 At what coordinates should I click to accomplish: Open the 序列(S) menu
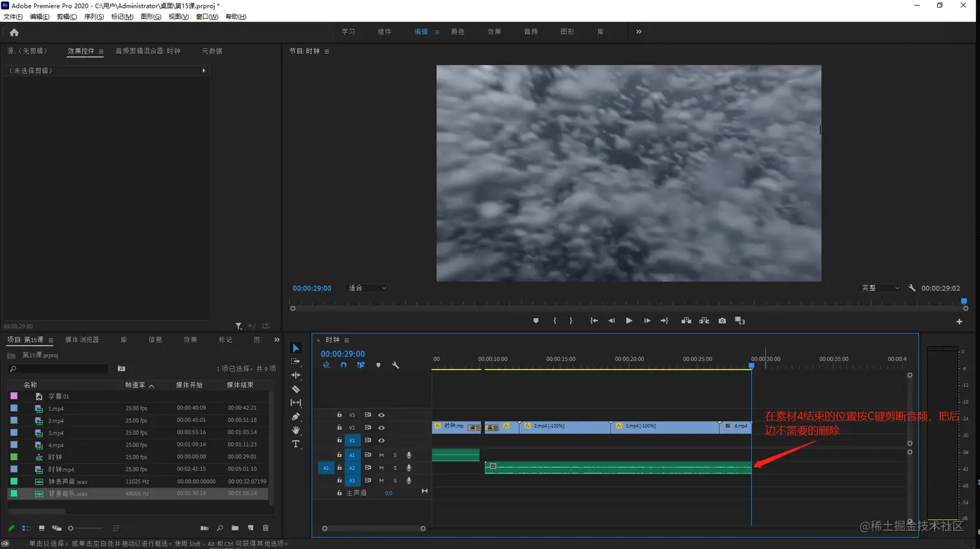[94, 17]
